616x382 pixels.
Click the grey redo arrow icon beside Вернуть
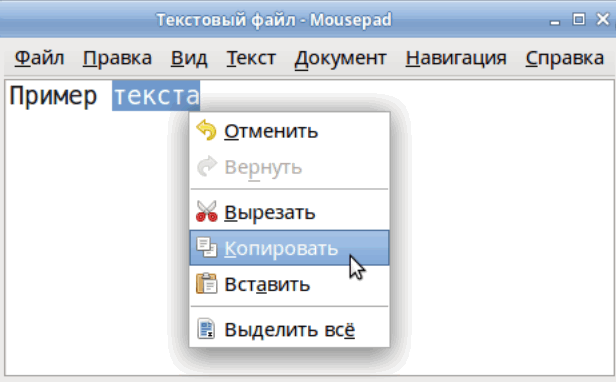206,166
